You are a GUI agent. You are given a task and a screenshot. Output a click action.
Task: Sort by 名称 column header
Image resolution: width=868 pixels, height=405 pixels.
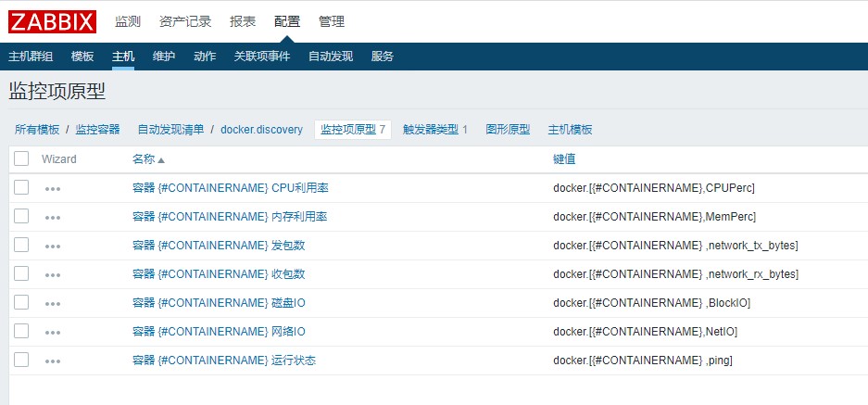coord(148,159)
